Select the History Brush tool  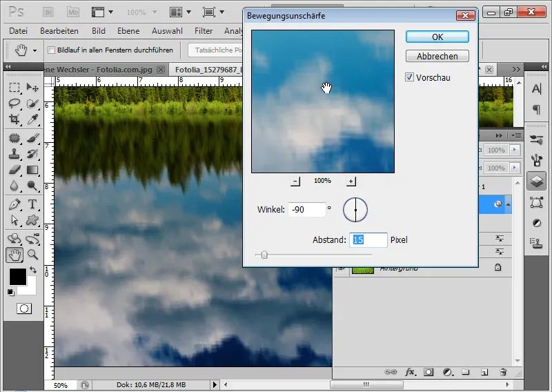pos(32,154)
